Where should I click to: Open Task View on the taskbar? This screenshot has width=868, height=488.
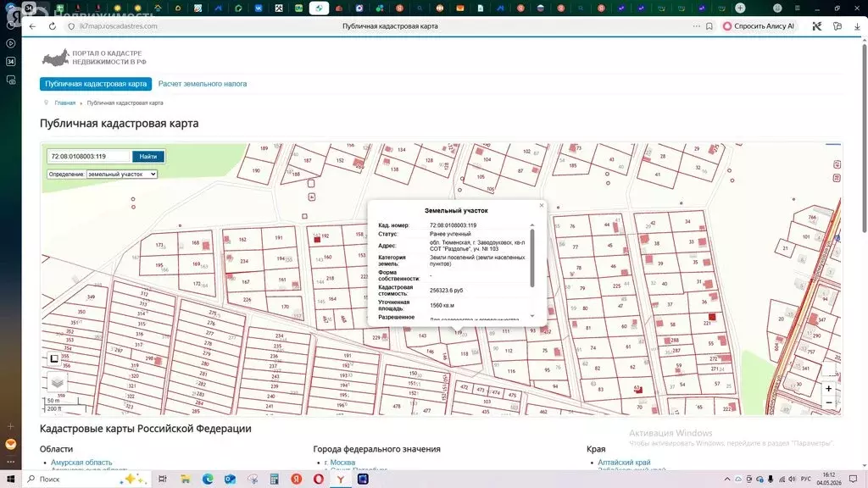click(162, 480)
